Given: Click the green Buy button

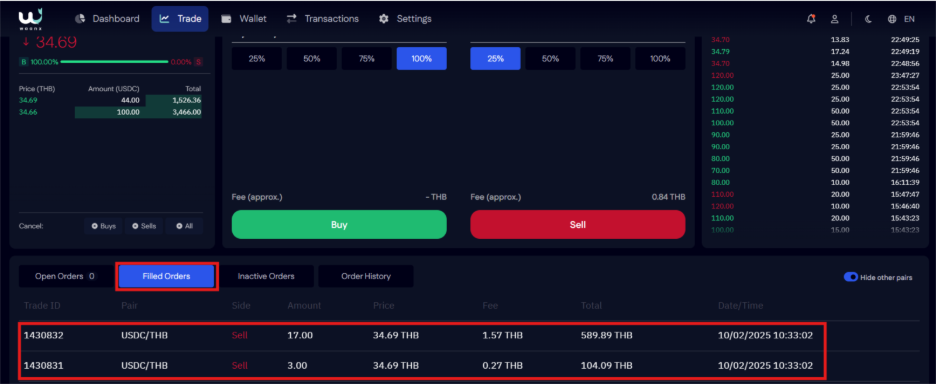Looking at the screenshot, I should [339, 225].
